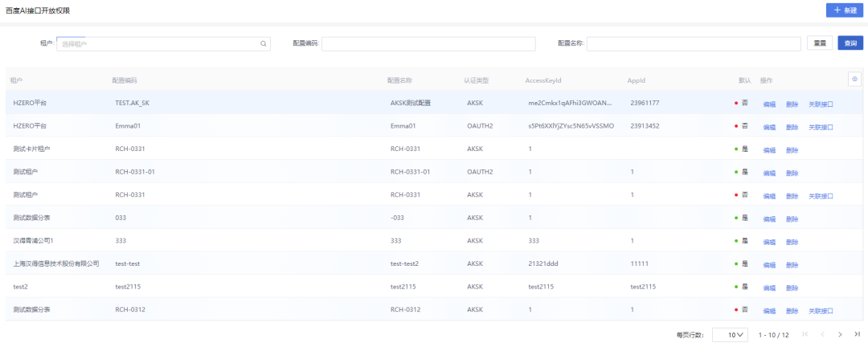
Task: Jump to the last page arrow
Action: (x=857, y=334)
